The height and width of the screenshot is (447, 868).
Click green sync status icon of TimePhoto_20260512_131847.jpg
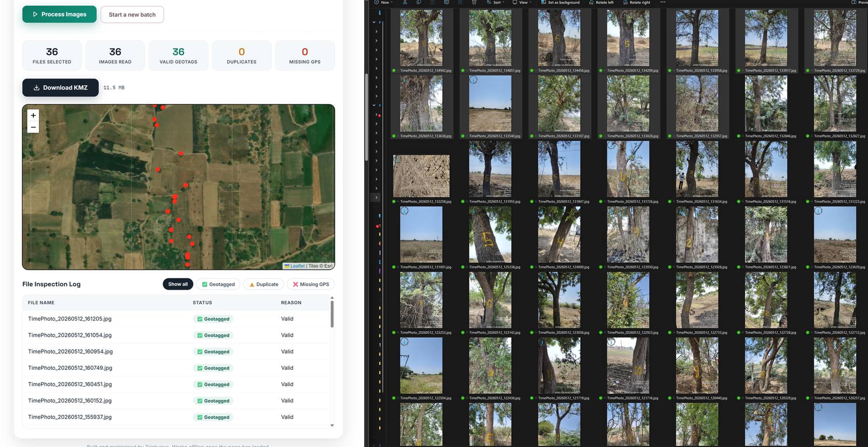[532, 202]
